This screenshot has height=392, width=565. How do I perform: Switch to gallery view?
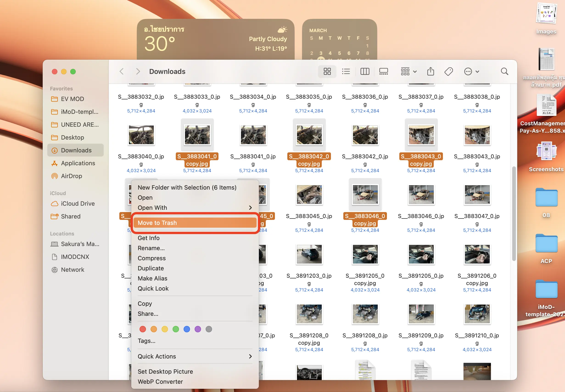(383, 71)
